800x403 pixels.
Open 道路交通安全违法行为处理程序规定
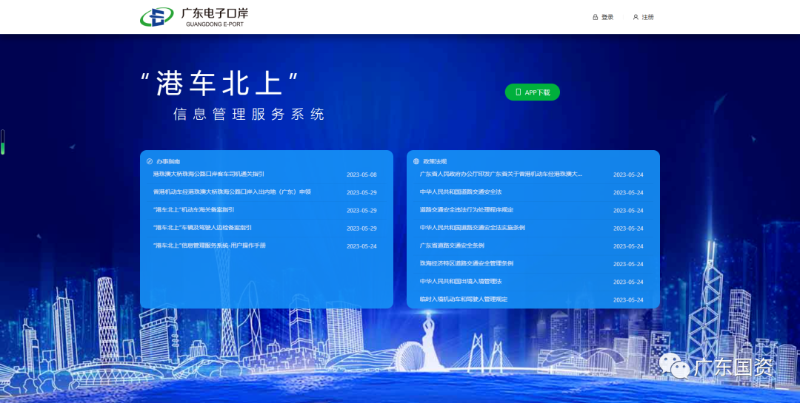point(466,210)
